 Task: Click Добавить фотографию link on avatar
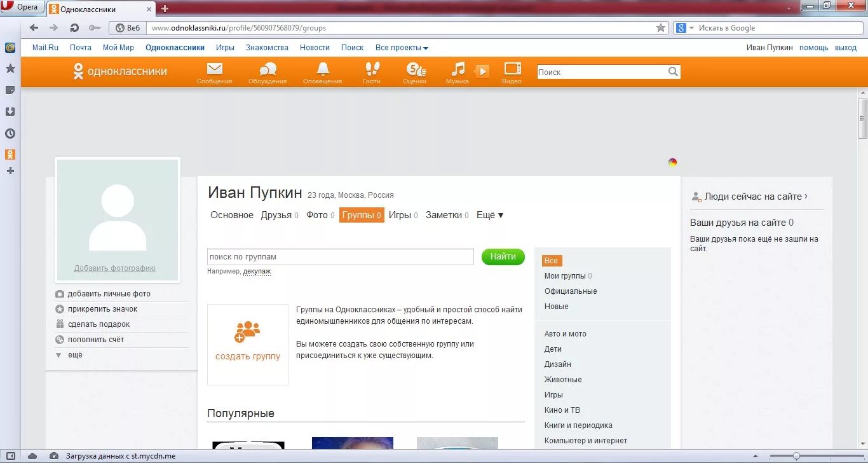point(115,268)
